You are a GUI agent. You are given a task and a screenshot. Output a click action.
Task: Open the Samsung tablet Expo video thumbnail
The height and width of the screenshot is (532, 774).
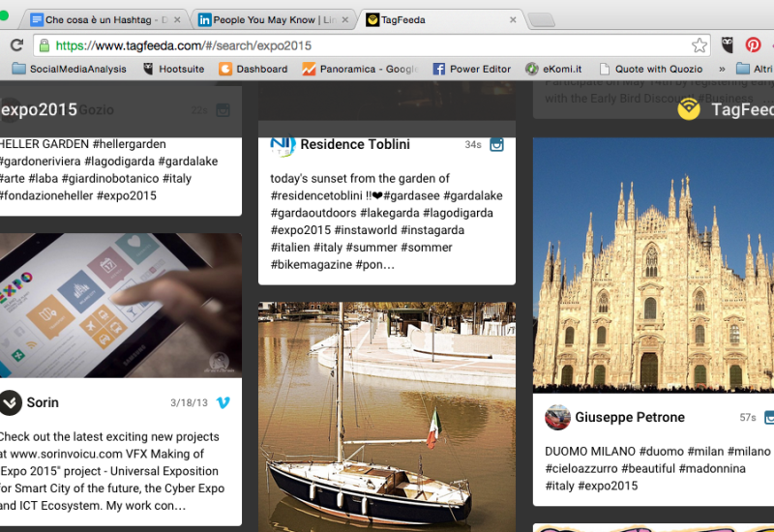coord(120,306)
